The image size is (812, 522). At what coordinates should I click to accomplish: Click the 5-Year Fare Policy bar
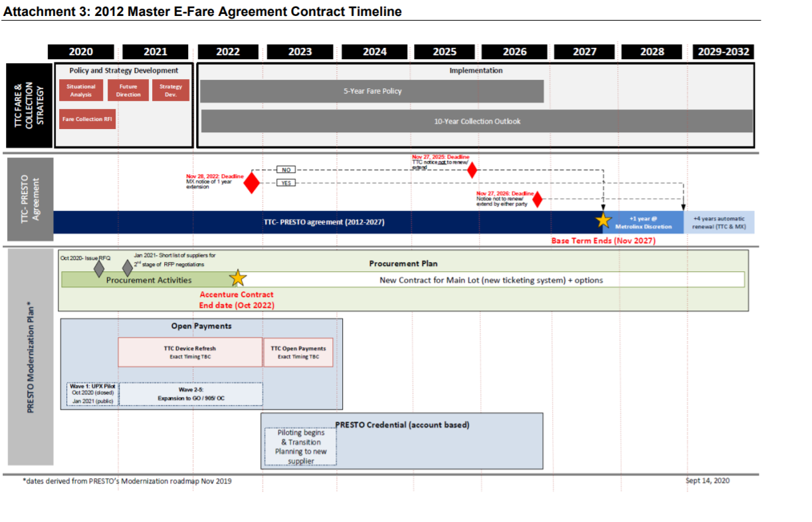point(372,91)
